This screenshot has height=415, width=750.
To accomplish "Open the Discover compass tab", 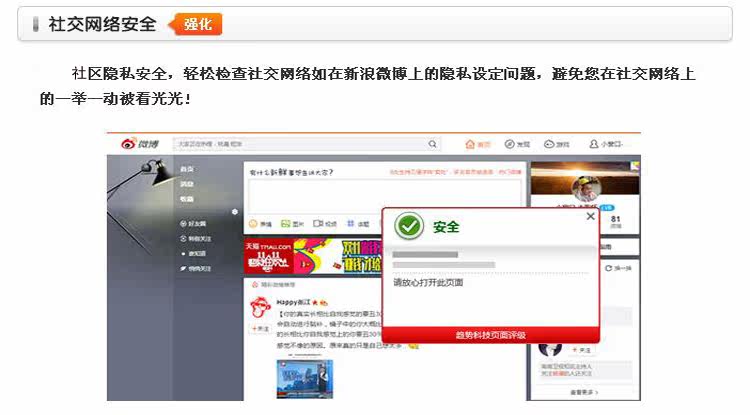I will click(517, 144).
